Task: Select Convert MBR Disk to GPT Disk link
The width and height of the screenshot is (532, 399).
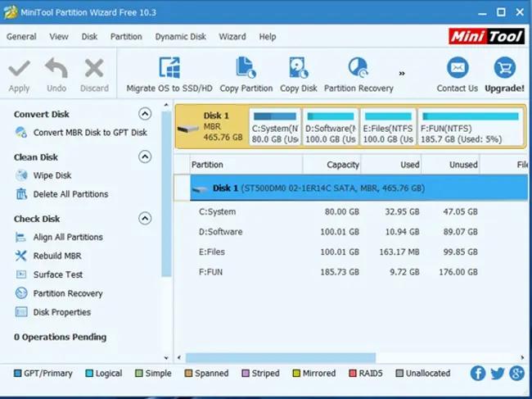Action: point(90,133)
